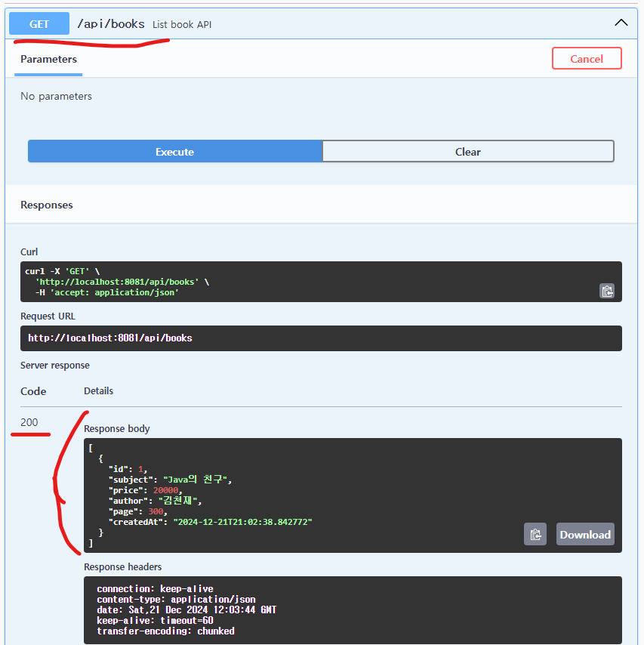Click the Curl label

(x=29, y=252)
